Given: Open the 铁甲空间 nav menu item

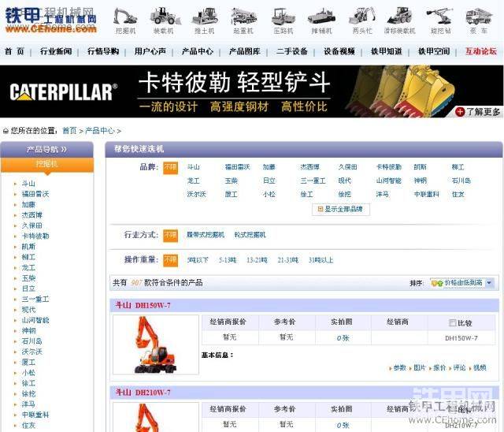Looking at the screenshot, I should pyautogui.click(x=434, y=51).
